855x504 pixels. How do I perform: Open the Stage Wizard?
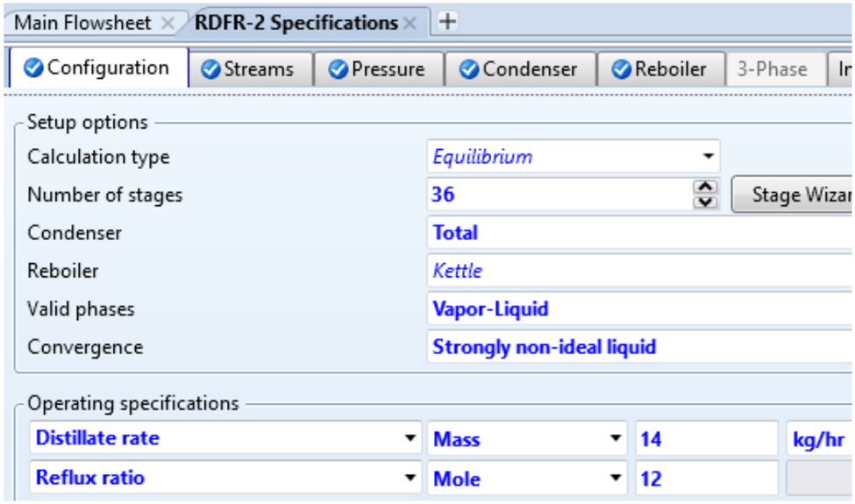794,195
